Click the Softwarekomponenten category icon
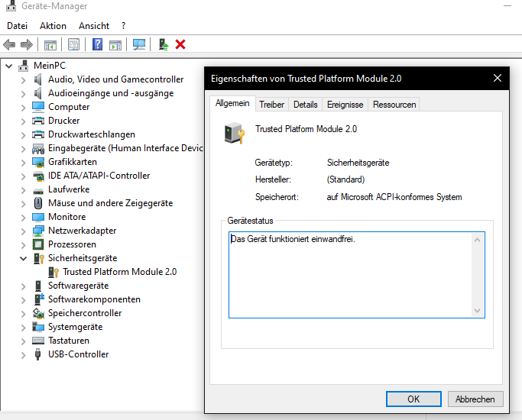 coord(39,299)
